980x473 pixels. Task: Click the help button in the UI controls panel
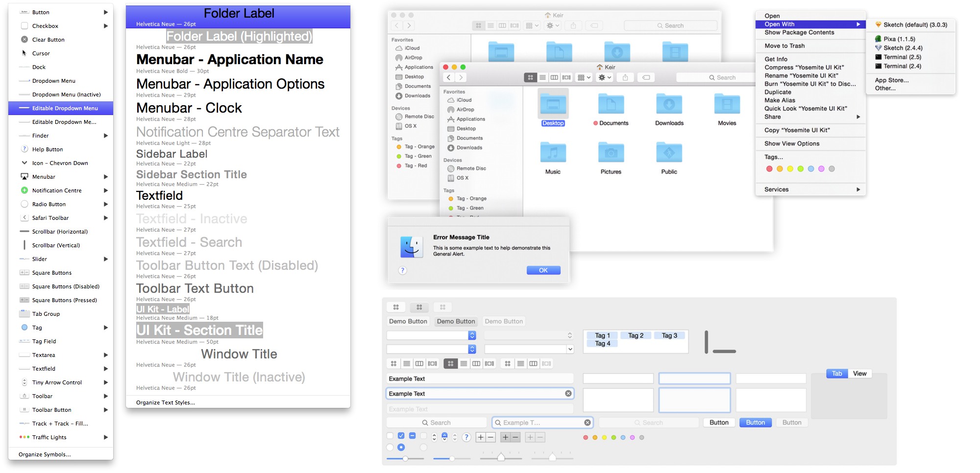[466, 437]
